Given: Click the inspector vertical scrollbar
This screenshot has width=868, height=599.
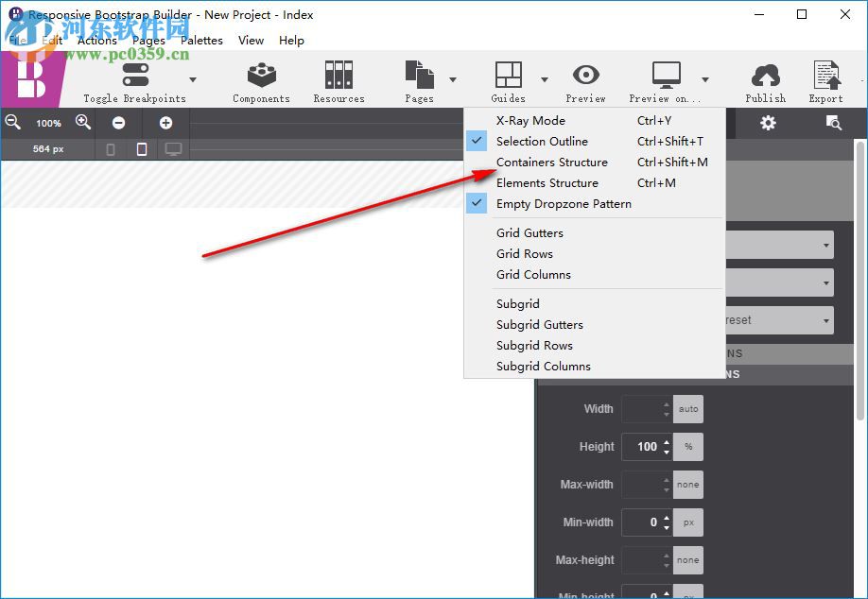Looking at the screenshot, I should coord(860,281).
